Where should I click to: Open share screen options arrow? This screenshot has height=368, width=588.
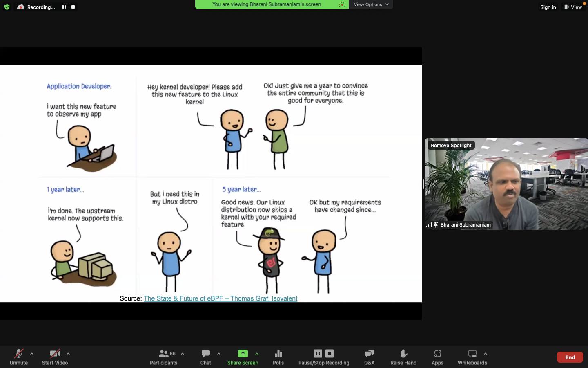[257, 354]
